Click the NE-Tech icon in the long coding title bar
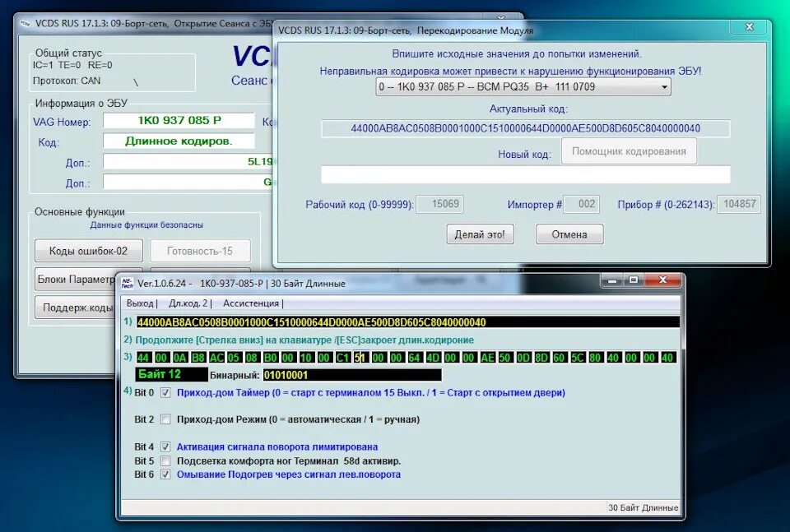The width and height of the screenshot is (790, 532). click(128, 284)
